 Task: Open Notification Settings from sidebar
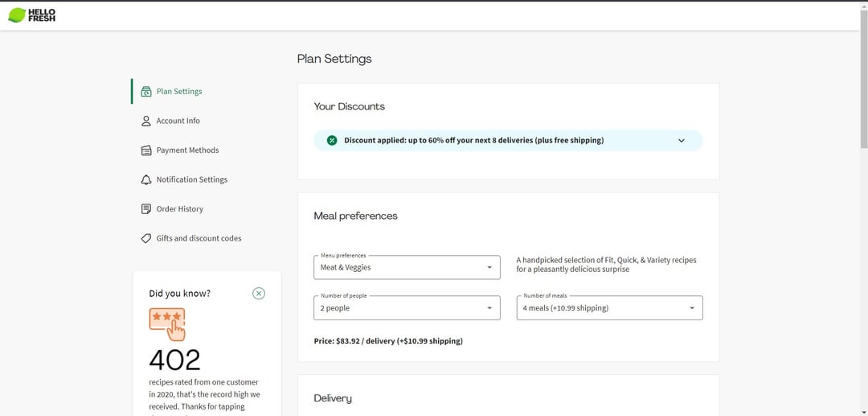pyautogui.click(x=191, y=179)
